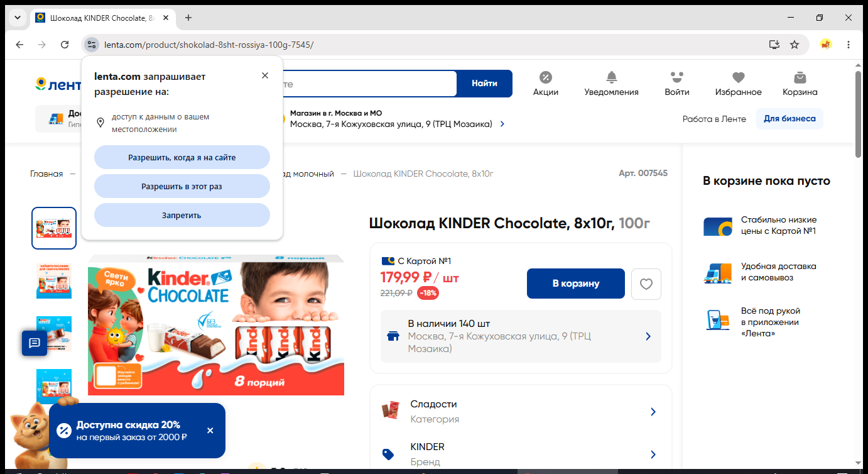Open Уведомления bell icon

[611, 84]
